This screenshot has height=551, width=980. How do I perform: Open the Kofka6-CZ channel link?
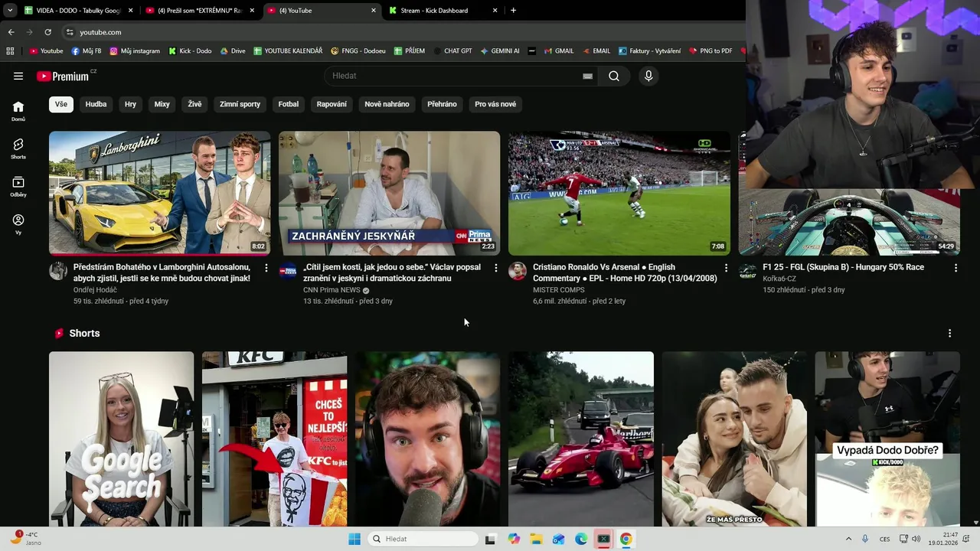pyautogui.click(x=779, y=279)
